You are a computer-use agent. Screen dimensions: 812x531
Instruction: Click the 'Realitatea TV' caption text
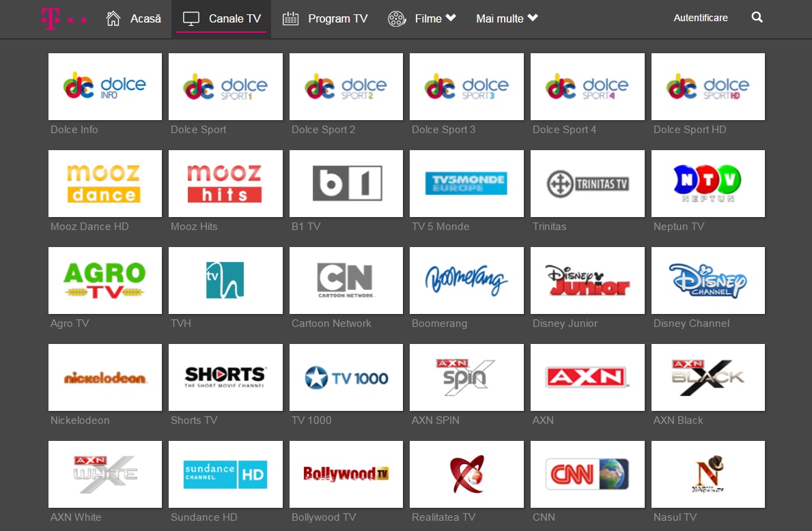tap(443, 517)
